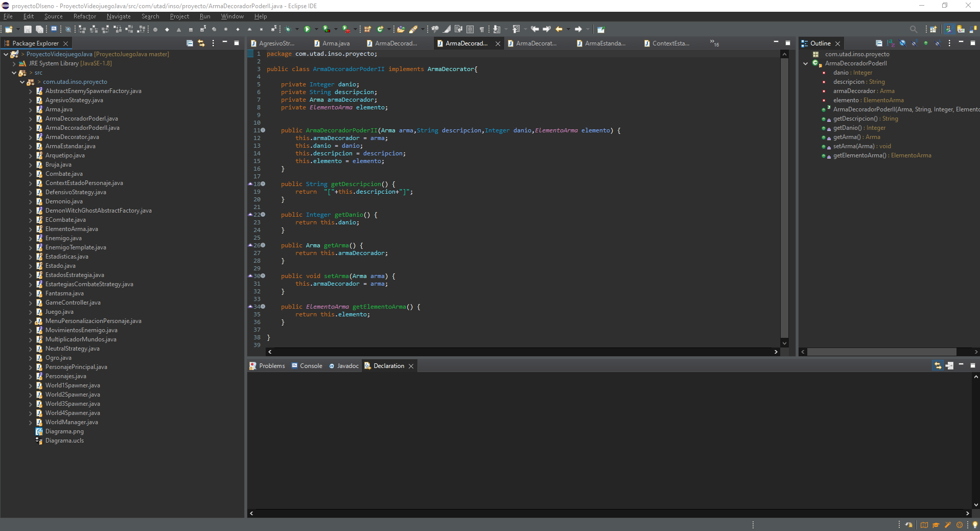The height and width of the screenshot is (531, 980).
Task: Maximize the Declaration view panel
Action: [973, 366]
